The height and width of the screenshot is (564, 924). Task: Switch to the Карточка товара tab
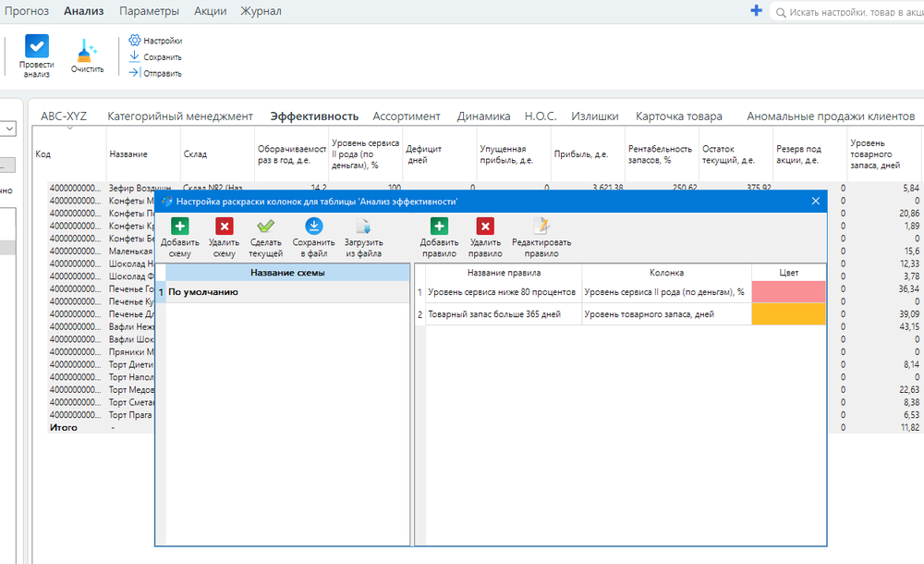[678, 116]
